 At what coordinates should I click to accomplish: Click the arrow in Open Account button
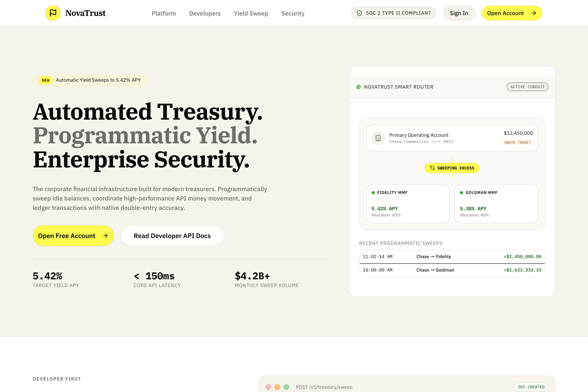[533, 13]
